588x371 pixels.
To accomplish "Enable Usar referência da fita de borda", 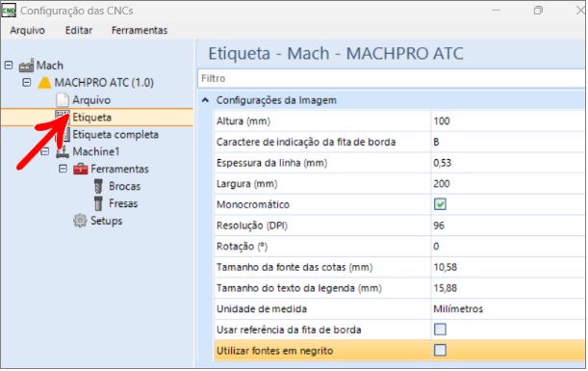I will (x=440, y=330).
